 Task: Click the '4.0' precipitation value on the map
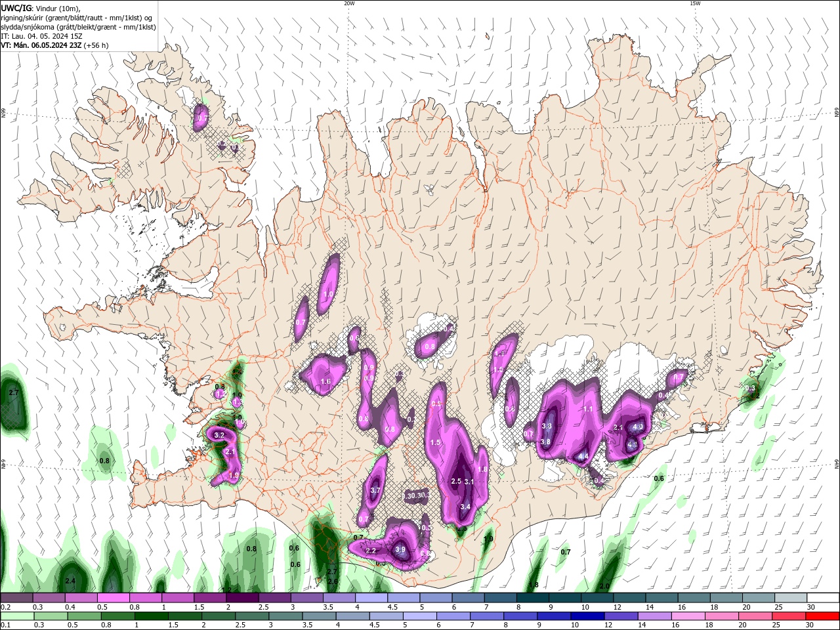click(637, 427)
